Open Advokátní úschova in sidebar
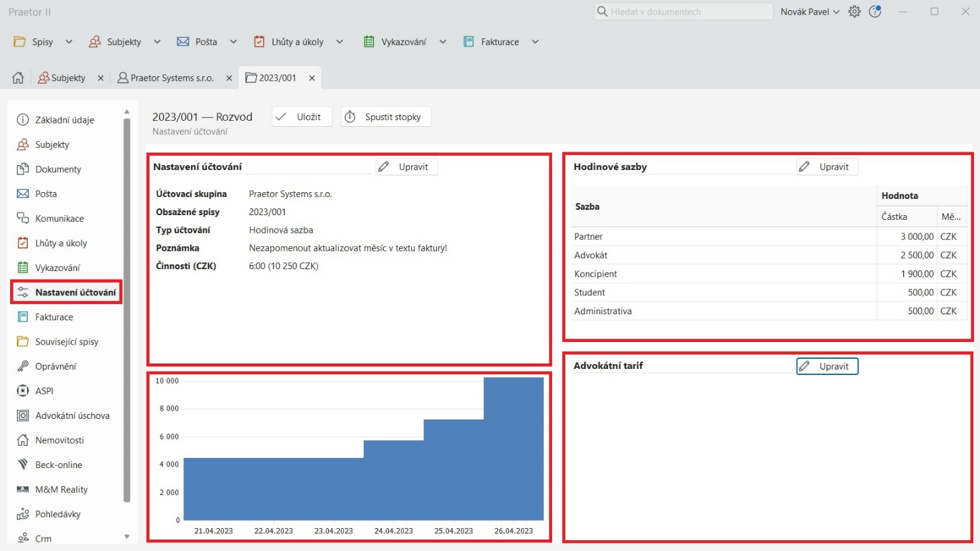 click(71, 415)
